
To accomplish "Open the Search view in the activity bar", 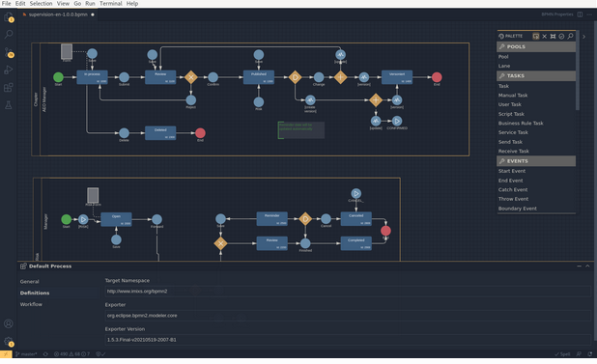I will point(9,34).
